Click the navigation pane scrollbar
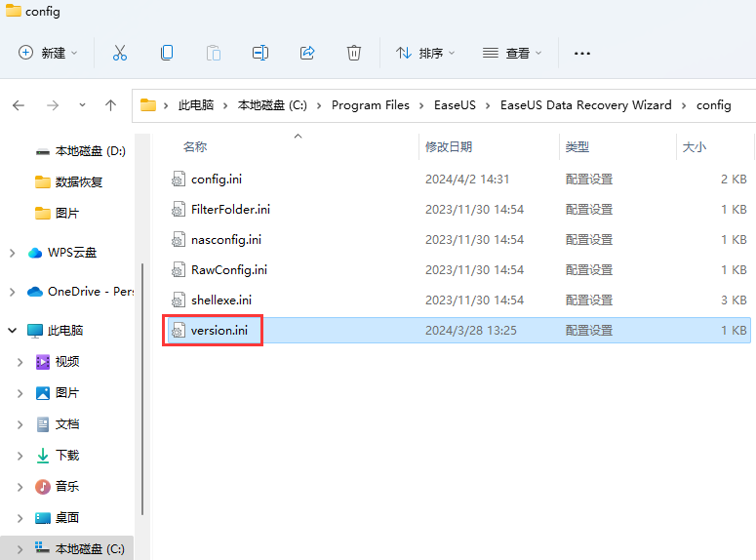 (x=142, y=388)
